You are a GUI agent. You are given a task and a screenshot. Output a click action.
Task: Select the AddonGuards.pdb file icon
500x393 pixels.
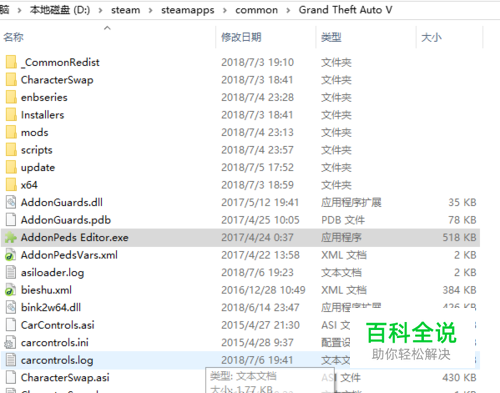click(11, 220)
